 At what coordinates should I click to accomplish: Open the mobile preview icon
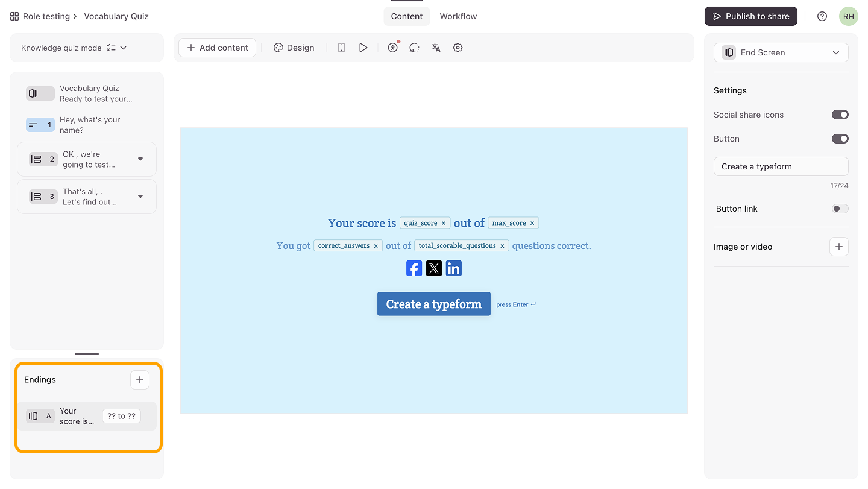pyautogui.click(x=341, y=48)
